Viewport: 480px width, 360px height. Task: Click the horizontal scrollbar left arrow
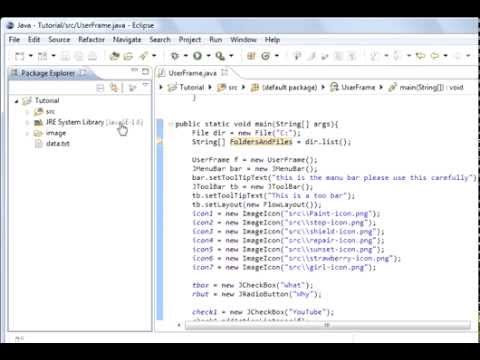[x=179, y=325]
